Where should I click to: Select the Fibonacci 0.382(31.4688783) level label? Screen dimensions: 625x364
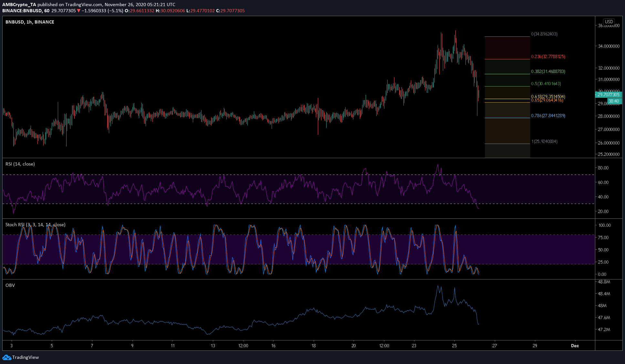(548, 71)
